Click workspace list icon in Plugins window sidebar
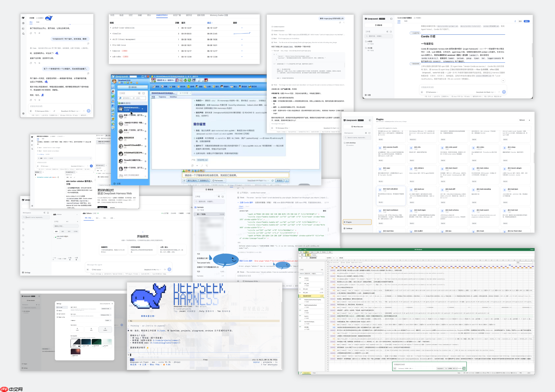555x392 pixels. pyautogui.click(x=366, y=133)
